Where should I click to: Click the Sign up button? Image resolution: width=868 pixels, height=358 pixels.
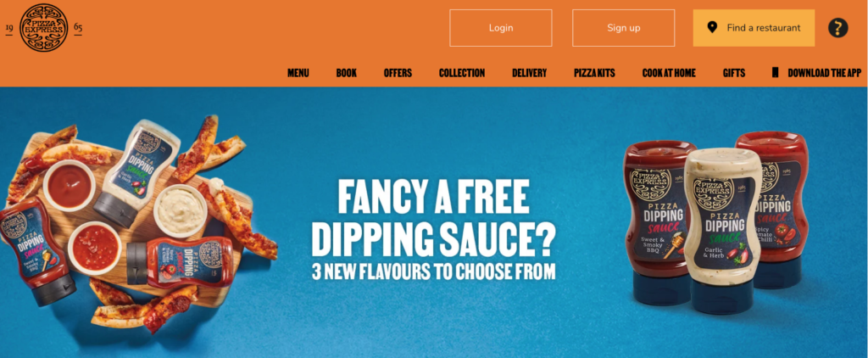623,28
